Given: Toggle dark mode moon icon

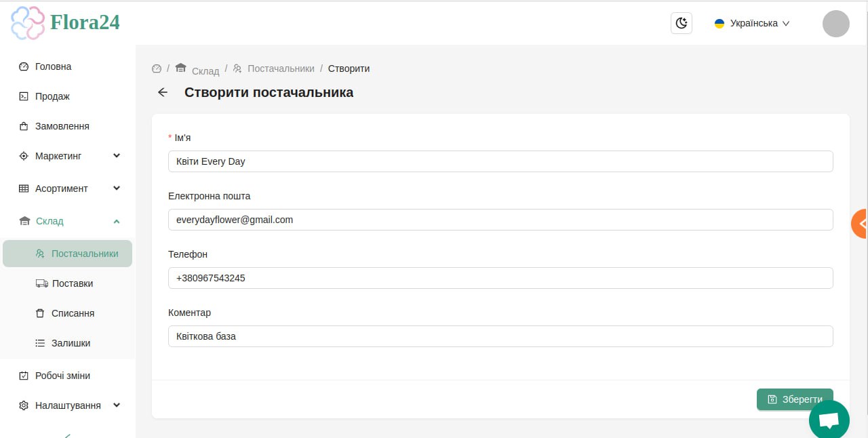Looking at the screenshot, I should coord(682,23).
